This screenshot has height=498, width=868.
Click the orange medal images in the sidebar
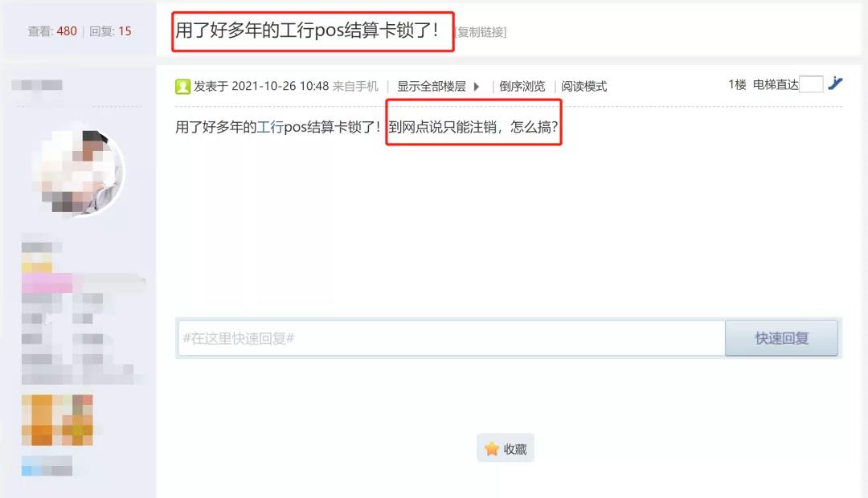pyautogui.click(x=58, y=420)
